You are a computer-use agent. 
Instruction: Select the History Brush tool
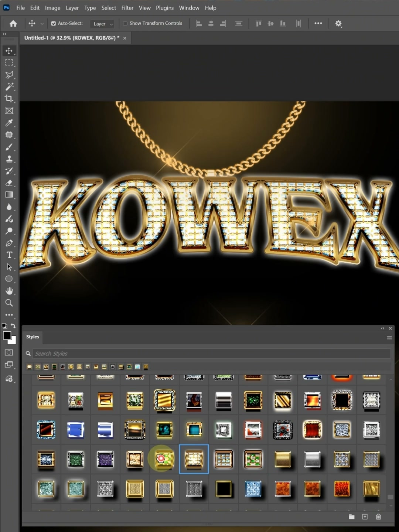tap(9, 171)
